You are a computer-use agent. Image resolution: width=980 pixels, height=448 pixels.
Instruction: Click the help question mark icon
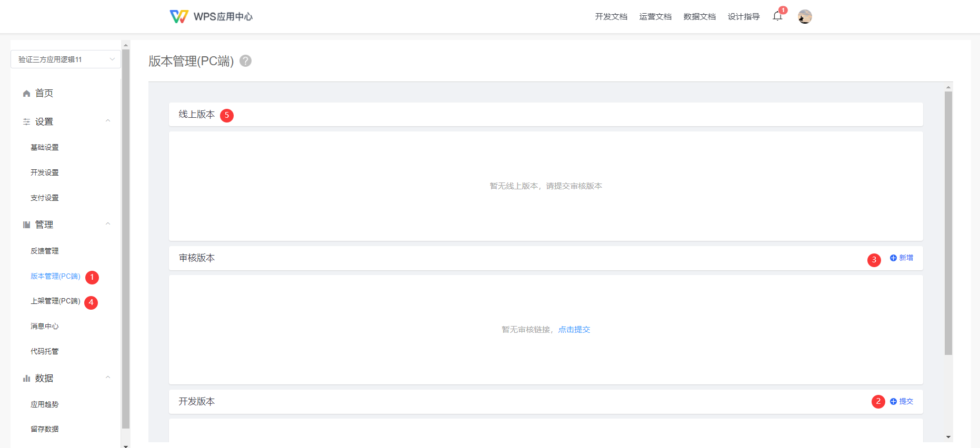click(x=245, y=61)
